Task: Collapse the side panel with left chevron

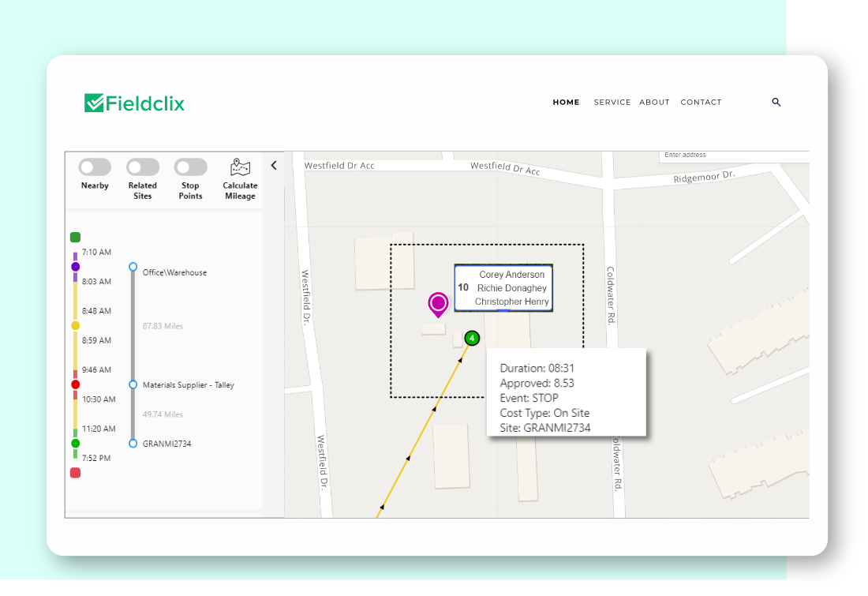Action: tap(274, 166)
